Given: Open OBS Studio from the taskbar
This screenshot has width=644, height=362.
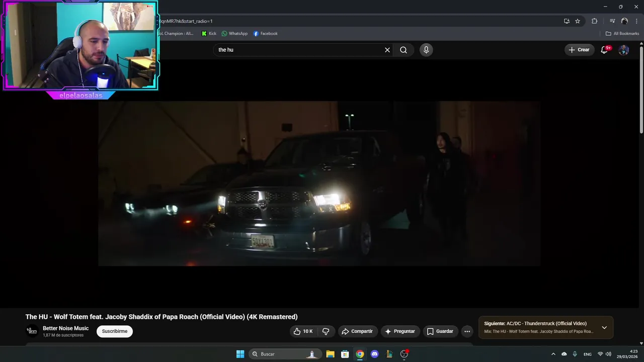Looking at the screenshot, I should pos(404,354).
